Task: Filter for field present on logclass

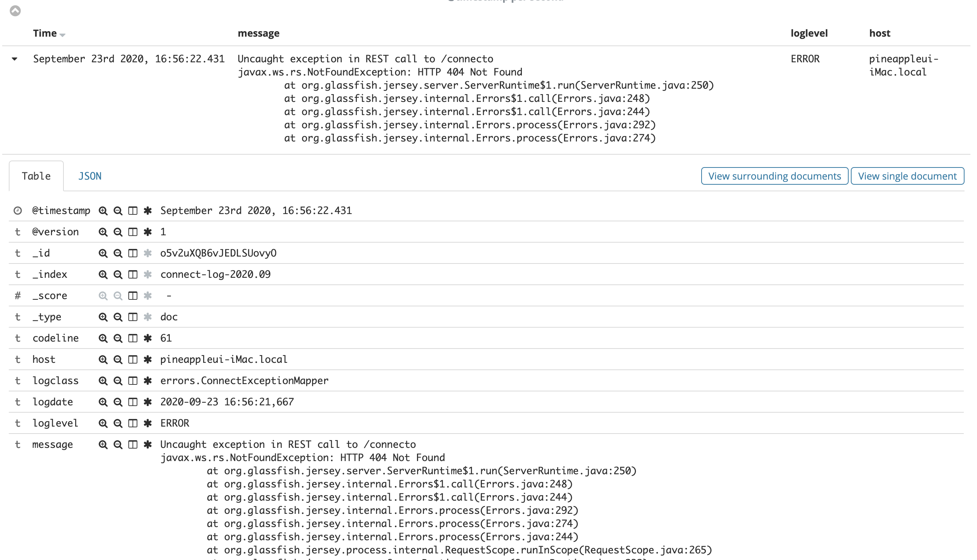Action: (x=148, y=381)
